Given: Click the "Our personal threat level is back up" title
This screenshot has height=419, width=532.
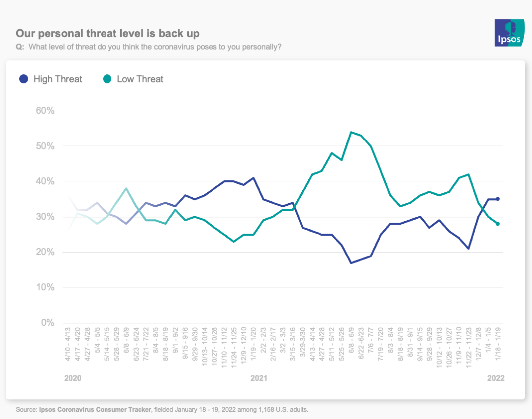Looking at the screenshot, I should click(107, 34).
